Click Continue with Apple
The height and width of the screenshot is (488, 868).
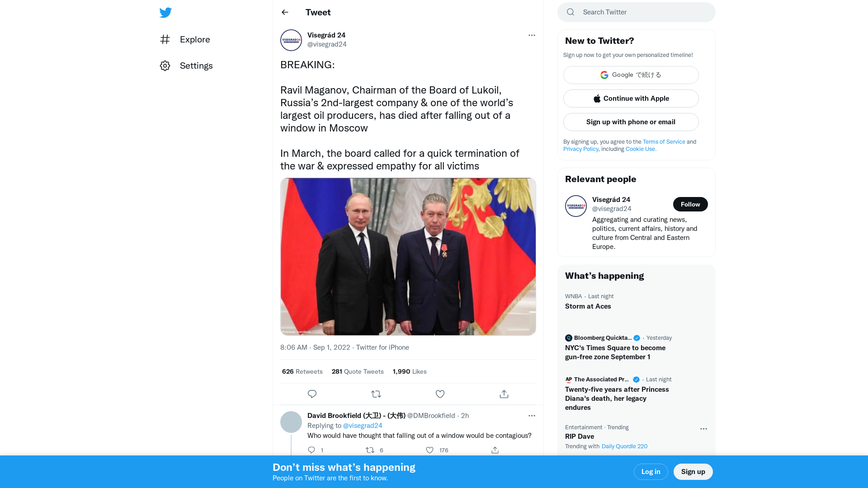click(x=631, y=98)
